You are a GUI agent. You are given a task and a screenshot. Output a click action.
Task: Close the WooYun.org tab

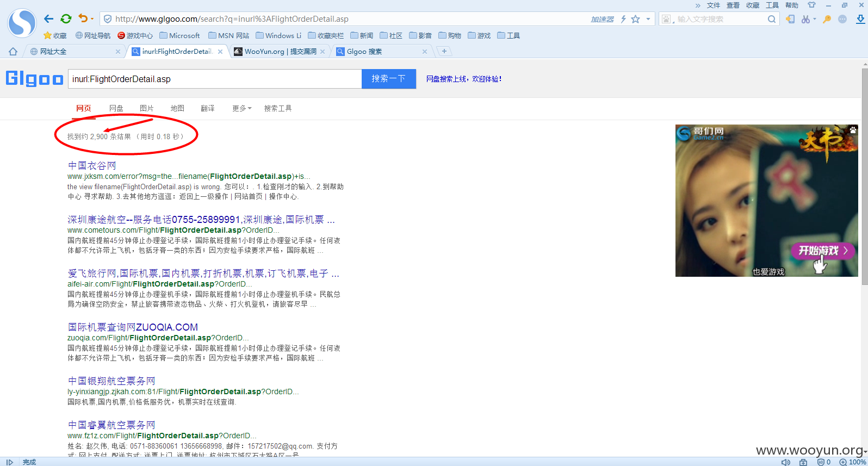323,51
